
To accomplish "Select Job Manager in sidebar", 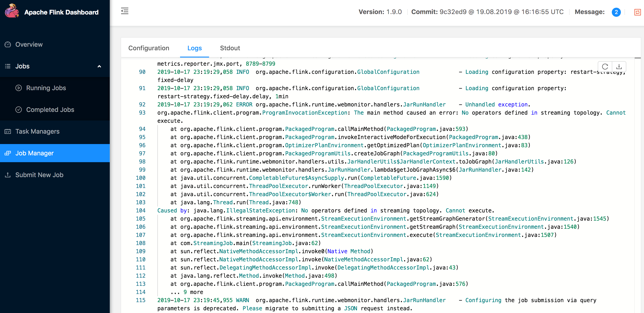I will [55, 153].
